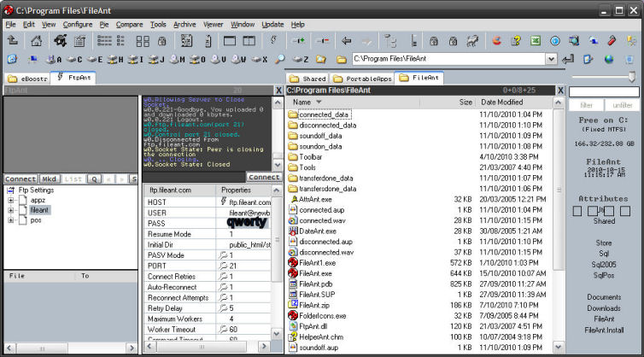Screen dimensions: 644x357
Task: Open the Sql2005 shortcut link
Action: tap(604, 265)
